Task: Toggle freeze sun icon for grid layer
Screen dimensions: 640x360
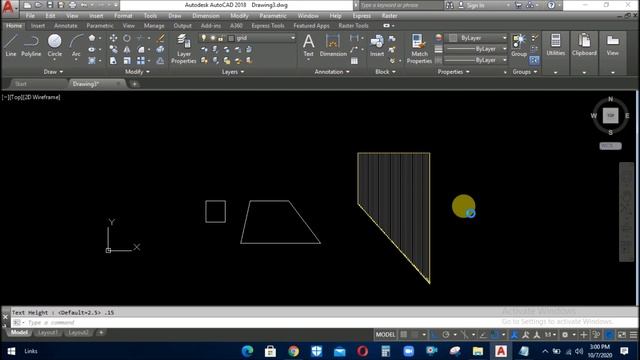Action: pyautogui.click(x=212, y=38)
